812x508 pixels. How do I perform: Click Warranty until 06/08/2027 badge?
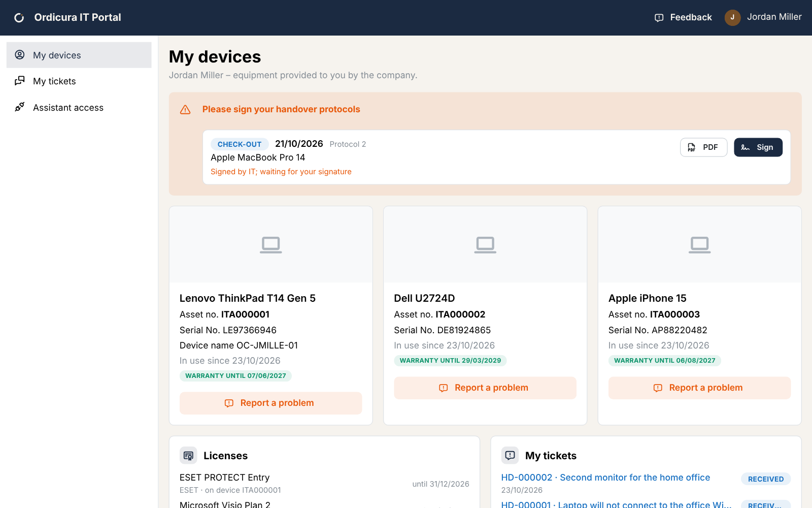click(x=664, y=361)
